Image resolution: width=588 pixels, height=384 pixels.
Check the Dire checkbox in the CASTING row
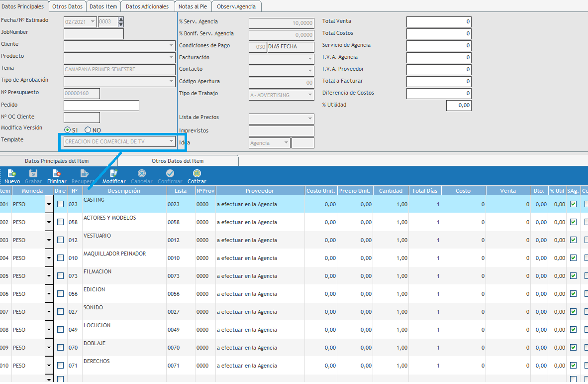pos(61,204)
